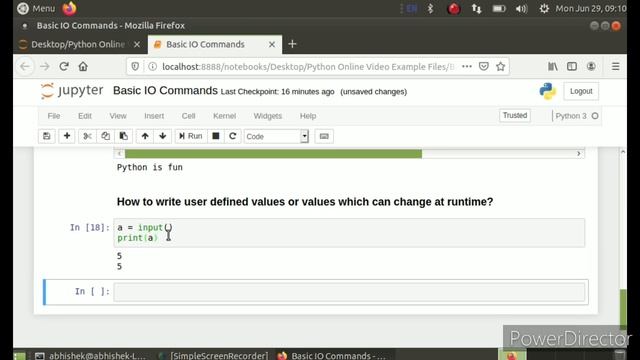
Task: Click the Trusted notebook button
Action: tap(515, 116)
